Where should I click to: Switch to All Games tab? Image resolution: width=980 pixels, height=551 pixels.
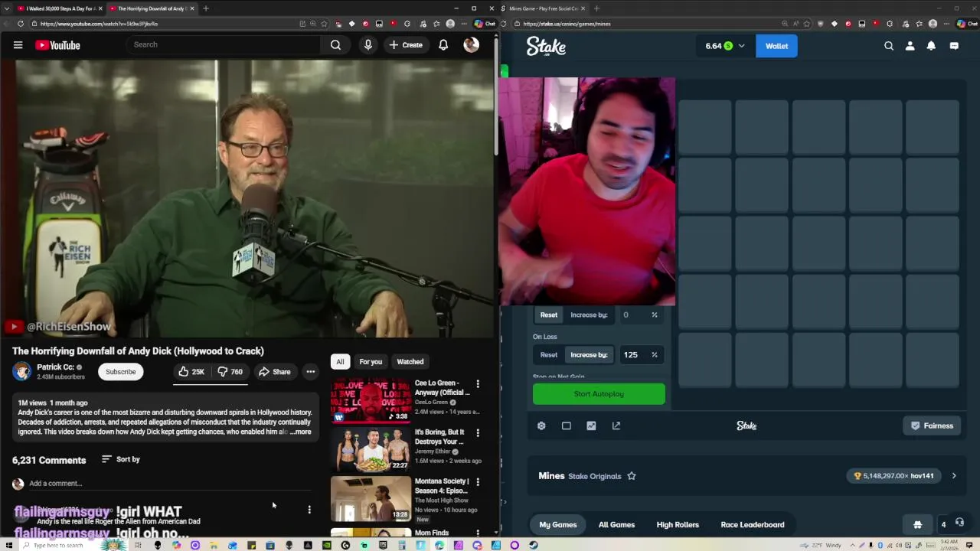pyautogui.click(x=616, y=524)
